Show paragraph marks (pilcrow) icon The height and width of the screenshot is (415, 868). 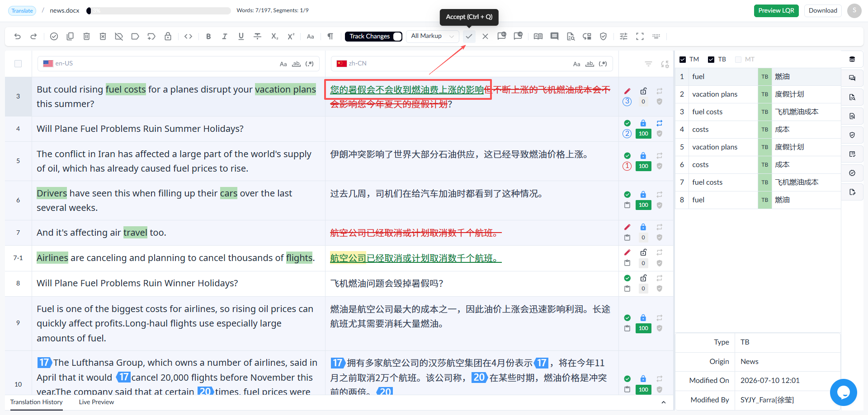coord(330,37)
